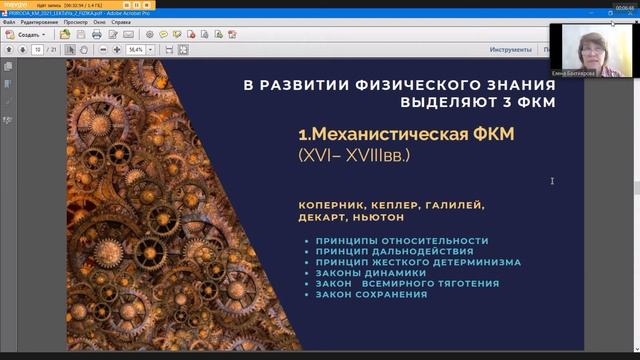
Task: Zoom out with the minus button
Action: (x=103, y=50)
